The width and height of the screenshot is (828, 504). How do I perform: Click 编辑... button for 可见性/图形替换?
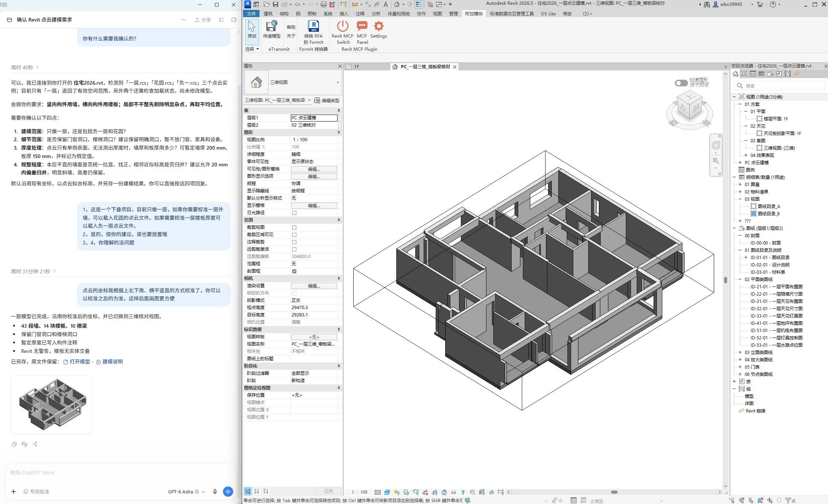click(x=314, y=169)
